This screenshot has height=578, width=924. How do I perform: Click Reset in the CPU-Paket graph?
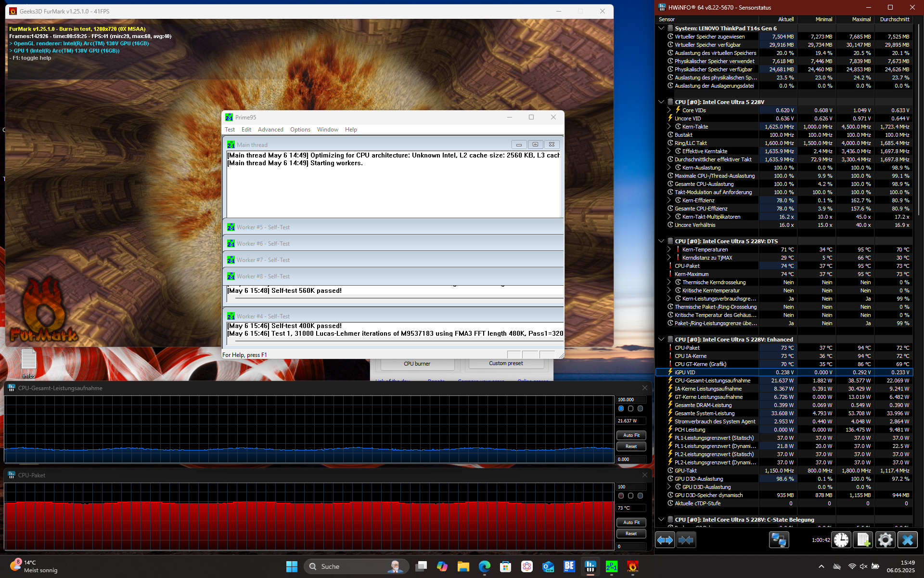coord(631,534)
